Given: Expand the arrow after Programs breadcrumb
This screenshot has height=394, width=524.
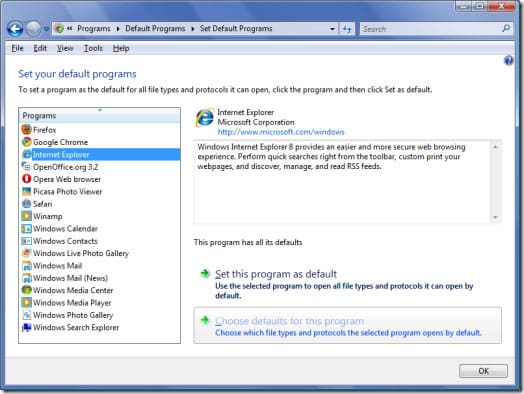Looking at the screenshot, I should click(118, 29).
